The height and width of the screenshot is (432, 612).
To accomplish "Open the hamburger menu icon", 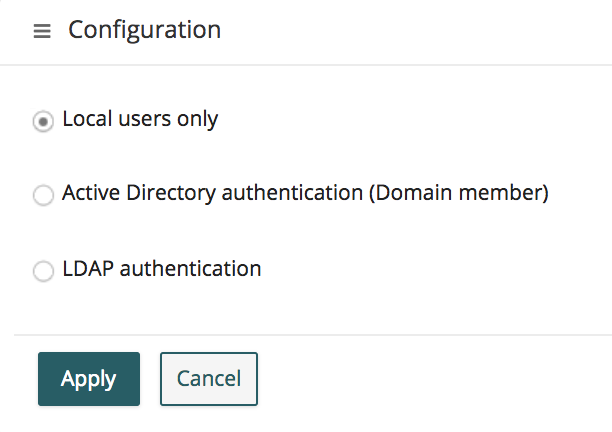I will coord(42,31).
